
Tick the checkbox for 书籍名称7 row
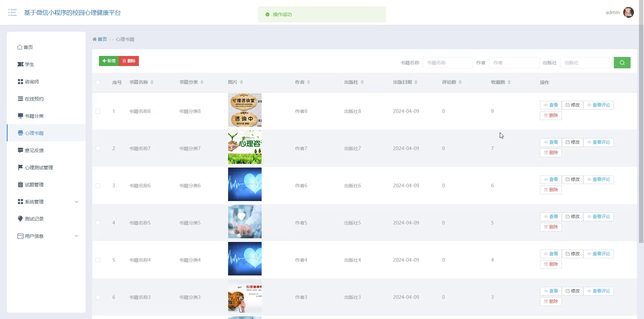(98, 148)
